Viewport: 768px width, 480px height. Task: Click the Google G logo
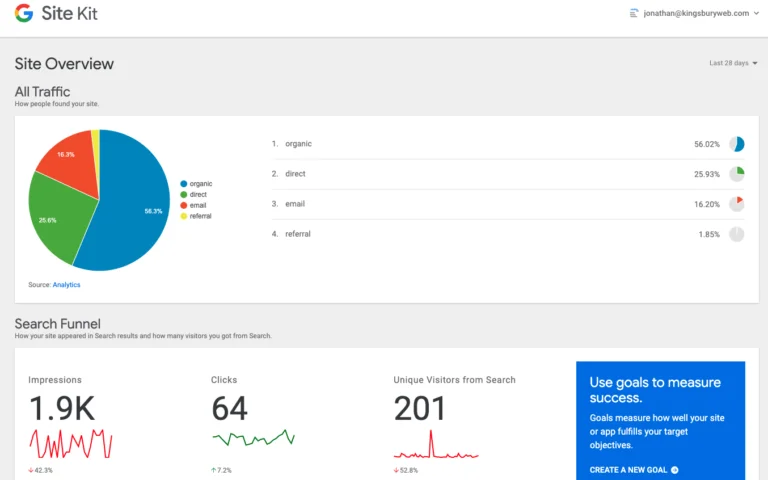point(24,13)
